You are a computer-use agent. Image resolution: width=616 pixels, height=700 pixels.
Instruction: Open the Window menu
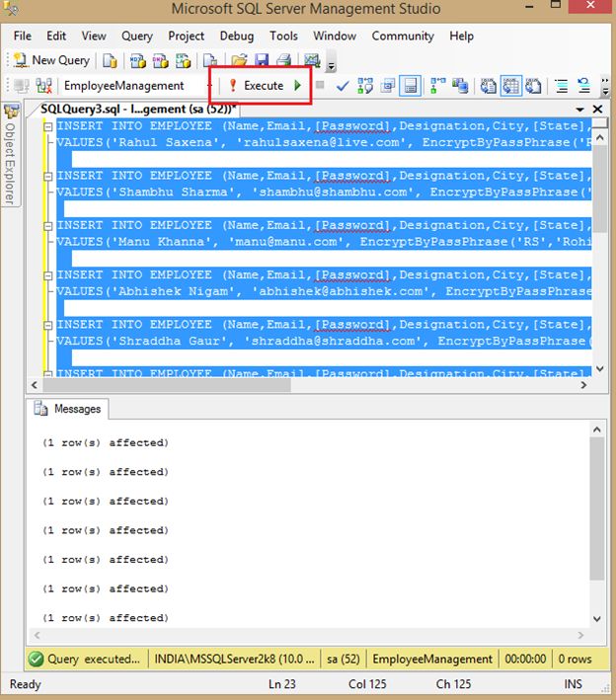click(x=335, y=36)
